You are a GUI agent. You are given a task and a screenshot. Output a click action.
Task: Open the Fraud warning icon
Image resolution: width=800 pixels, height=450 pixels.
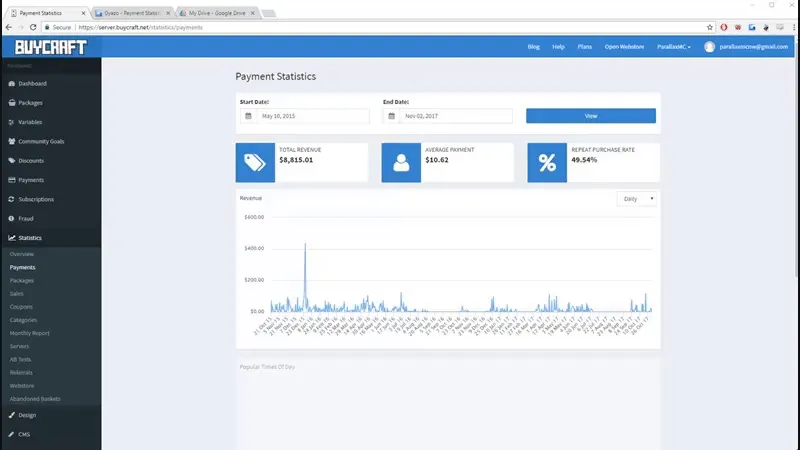pos(12,218)
